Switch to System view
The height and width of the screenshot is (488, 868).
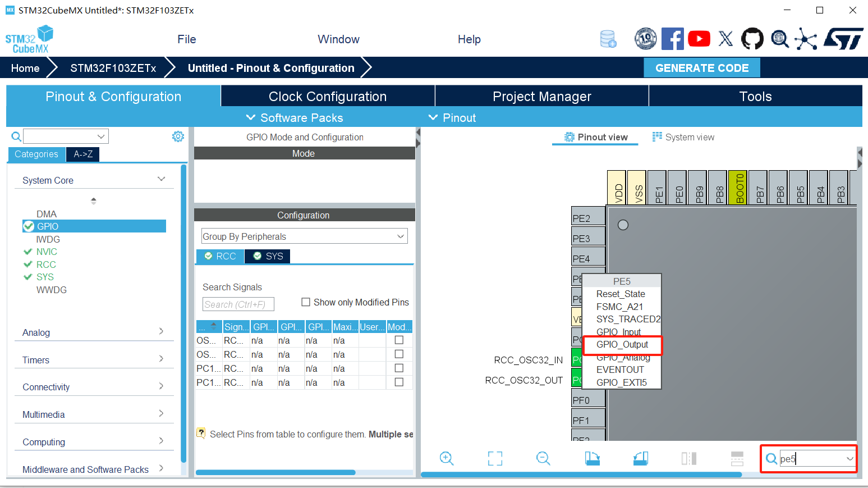pos(683,137)
